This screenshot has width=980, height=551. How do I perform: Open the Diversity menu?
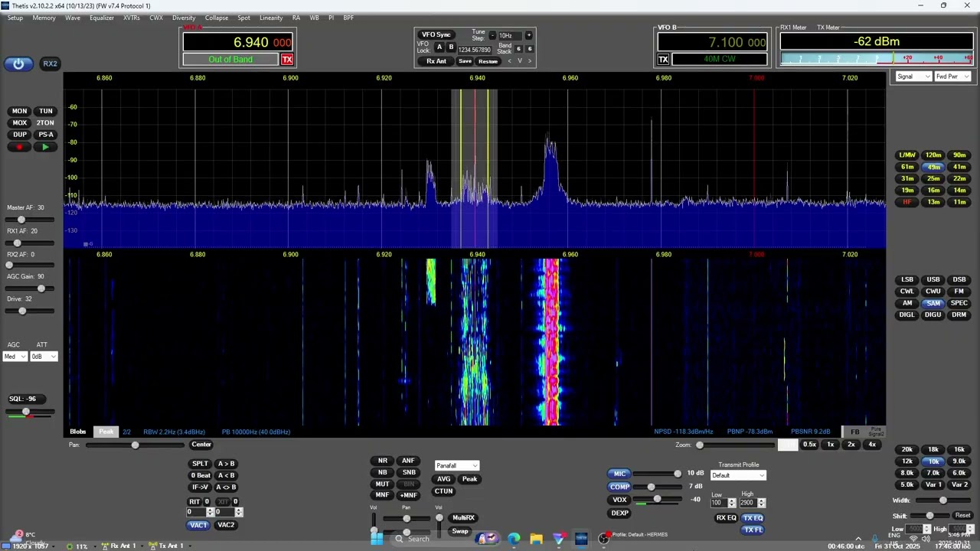coord(184,18)
